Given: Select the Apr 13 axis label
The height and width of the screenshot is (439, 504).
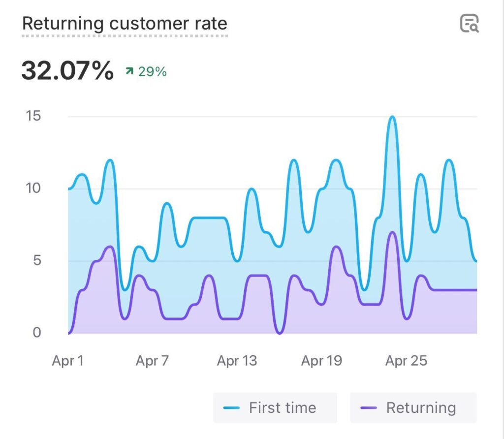Looking at the screenshot, I should point(237,361).
